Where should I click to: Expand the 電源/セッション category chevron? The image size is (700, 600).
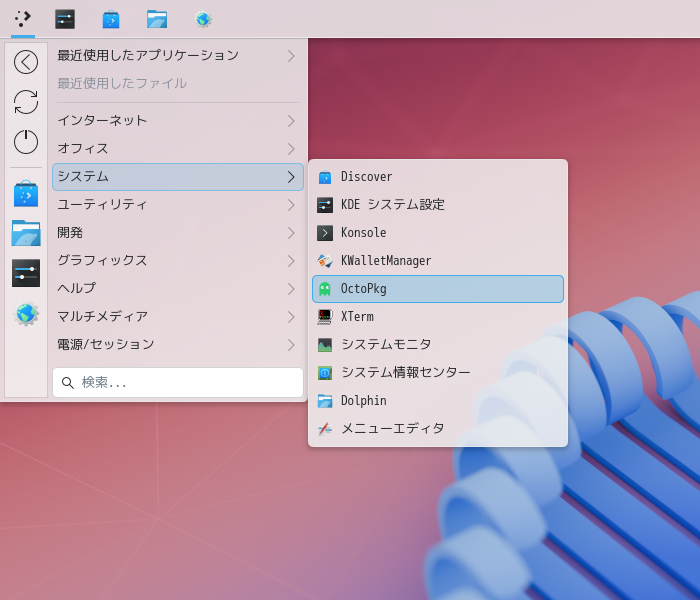click(291, 345)
